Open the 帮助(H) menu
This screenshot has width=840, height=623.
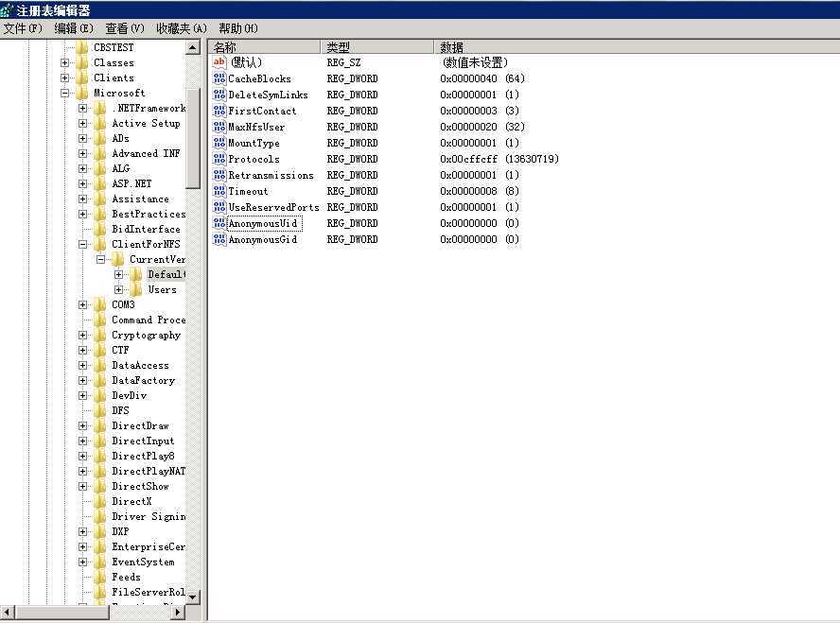(238, 28)
